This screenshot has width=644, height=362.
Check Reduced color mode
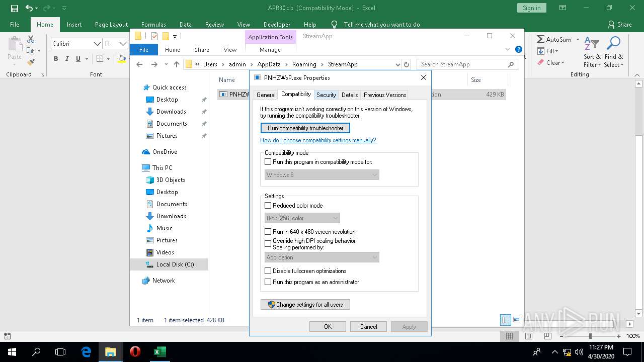(x=268, y=205)
